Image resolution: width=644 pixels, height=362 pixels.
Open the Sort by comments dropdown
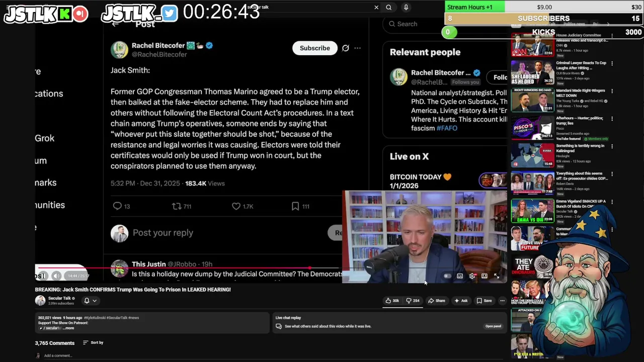click(93, 343)
